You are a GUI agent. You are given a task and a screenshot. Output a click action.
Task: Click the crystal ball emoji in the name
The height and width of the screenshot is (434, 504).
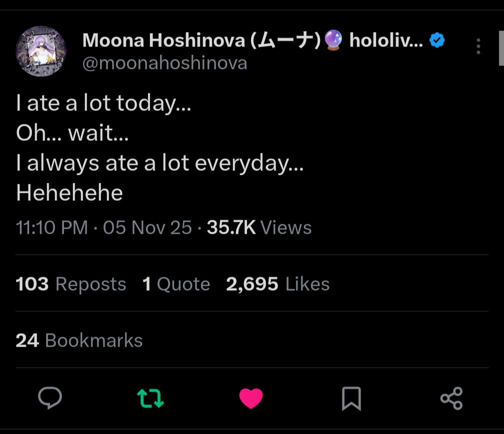pyautogui.click(x=333, y=40)
